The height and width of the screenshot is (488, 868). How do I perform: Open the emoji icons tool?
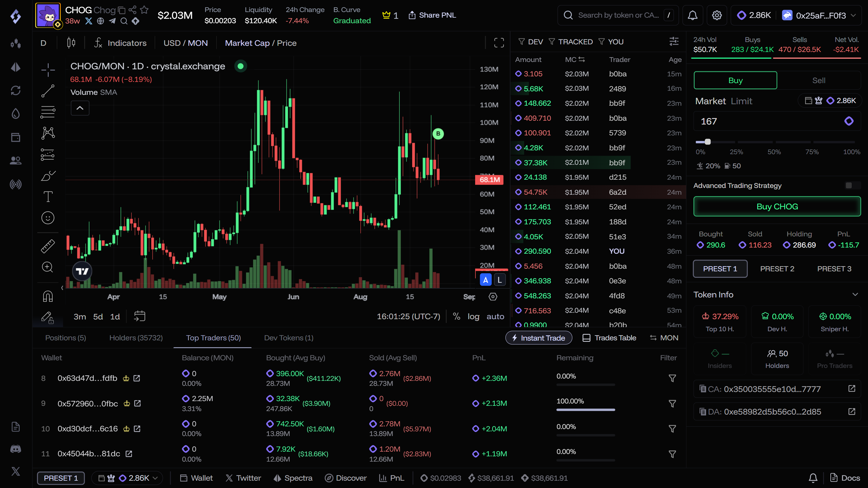[48, 218]
